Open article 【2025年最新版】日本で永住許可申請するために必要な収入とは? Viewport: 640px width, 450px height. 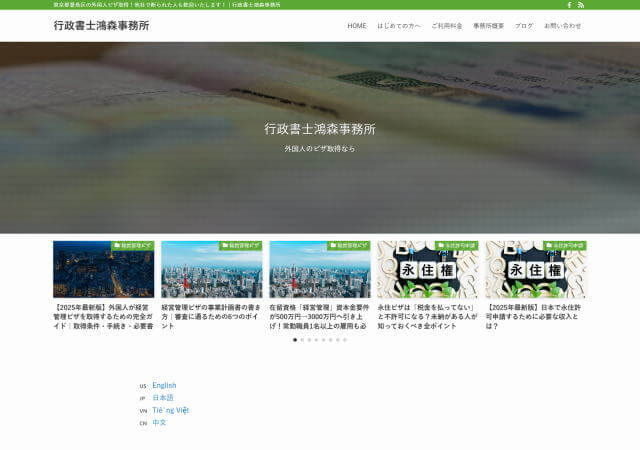533,316
